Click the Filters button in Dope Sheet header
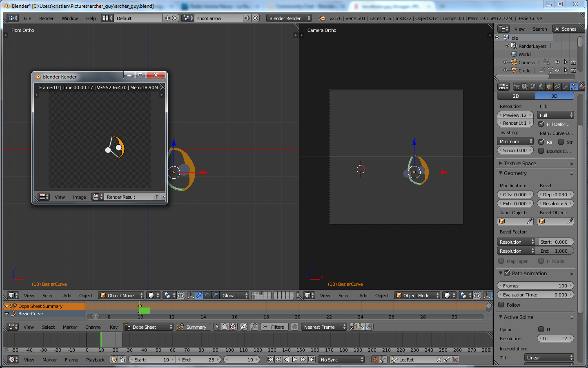The width and height of the screenshot is (588, 368). tap(274, 327)
